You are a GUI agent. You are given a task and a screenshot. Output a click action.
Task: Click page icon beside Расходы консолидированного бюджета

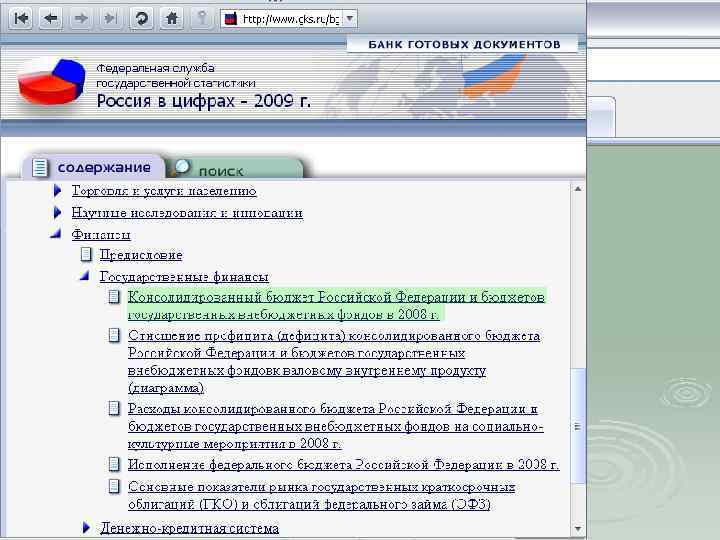(x=114, y=408)
